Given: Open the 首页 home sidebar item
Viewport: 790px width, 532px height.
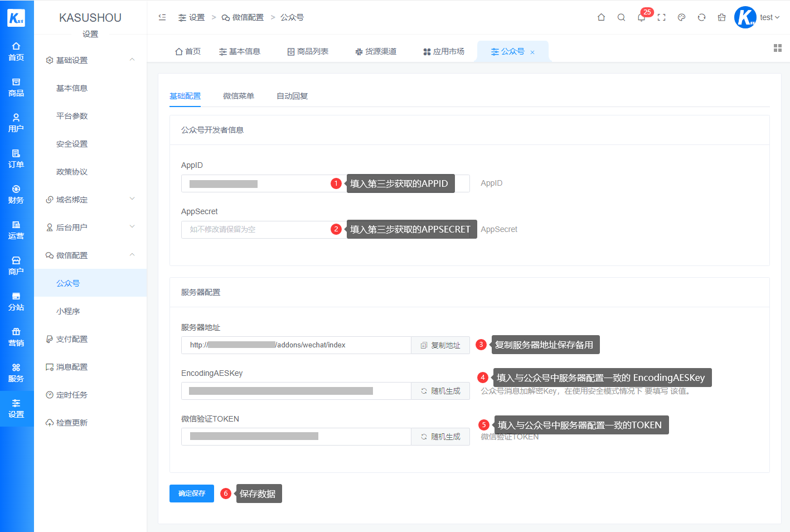Looking at the screenshot, I should click(x=16, y=52).
